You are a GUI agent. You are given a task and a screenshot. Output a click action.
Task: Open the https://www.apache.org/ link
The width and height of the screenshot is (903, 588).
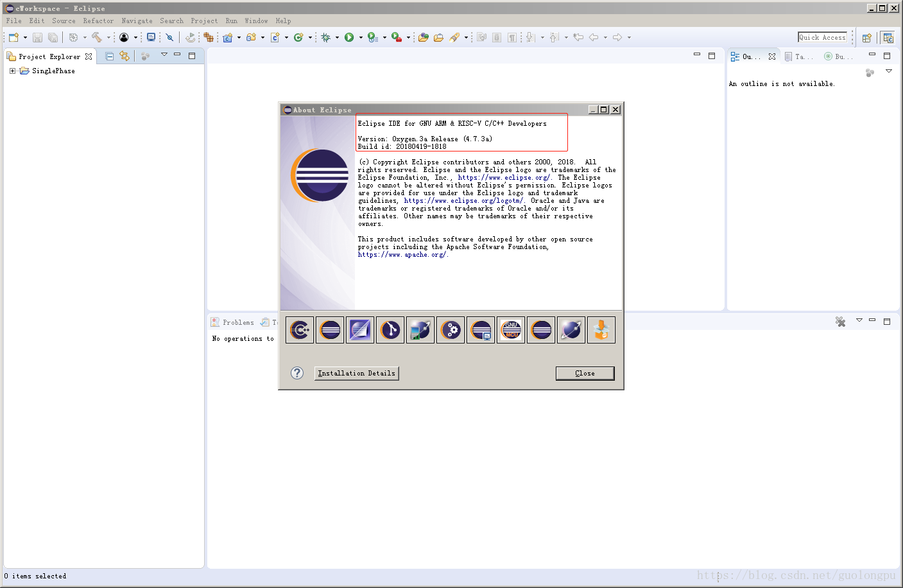click(402, 255)
